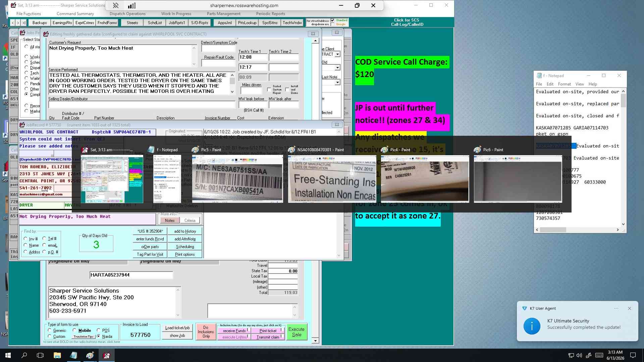This screenshot has width=644, height=362.
Task: Click the Transmit claim button
Action: point(268,337)
